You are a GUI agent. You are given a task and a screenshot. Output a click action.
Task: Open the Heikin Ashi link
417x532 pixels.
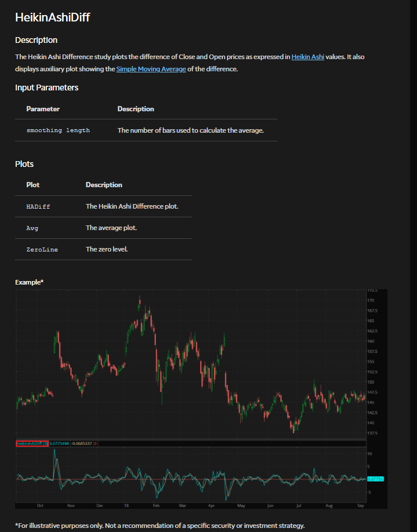(308, 57)
